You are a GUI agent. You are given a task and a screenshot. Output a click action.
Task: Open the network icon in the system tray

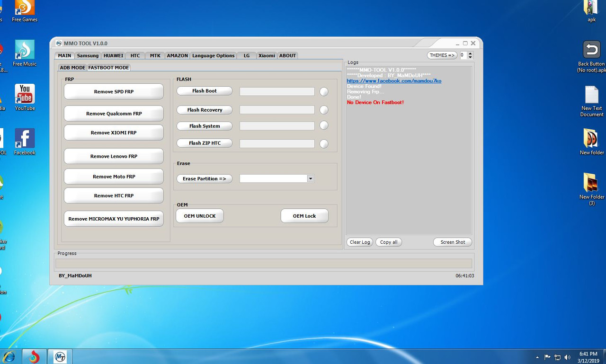click(x=558, y=357)
